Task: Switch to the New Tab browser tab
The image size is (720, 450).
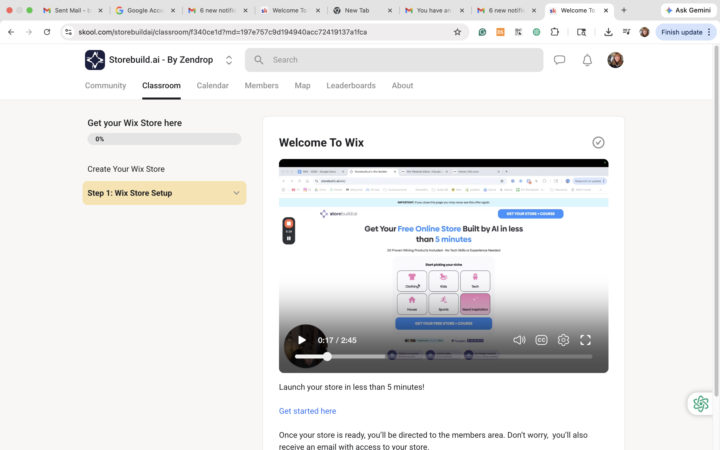Action: coord(363,10)
